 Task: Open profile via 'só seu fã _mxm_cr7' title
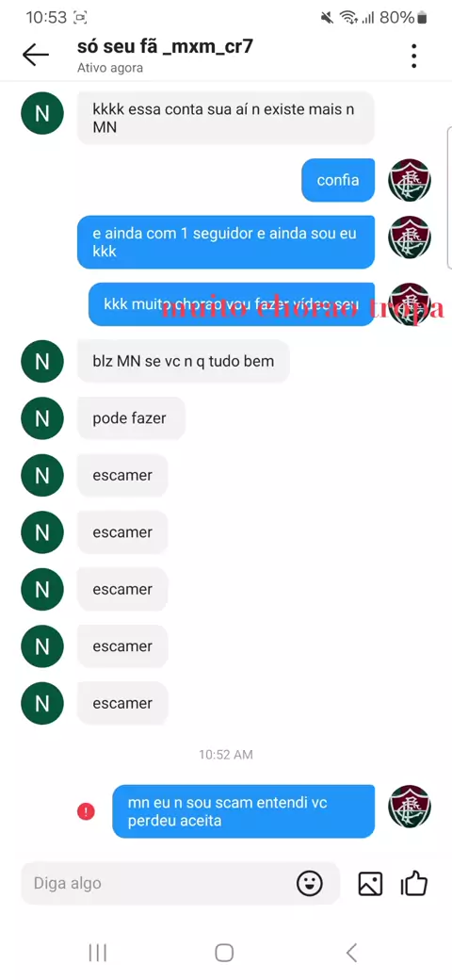coord(165,47)
